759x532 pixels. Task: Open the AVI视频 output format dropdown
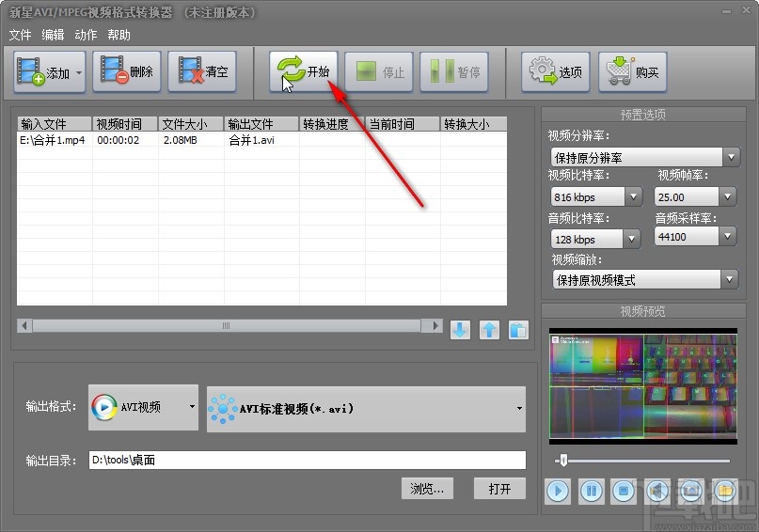pos(143,407)
